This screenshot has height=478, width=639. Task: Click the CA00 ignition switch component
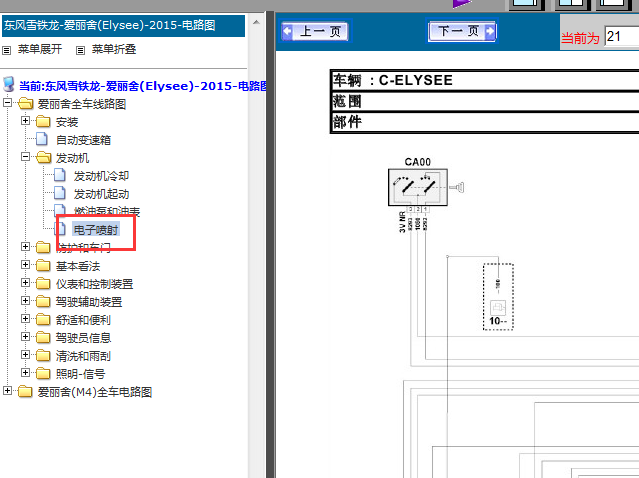coord(418,187)
